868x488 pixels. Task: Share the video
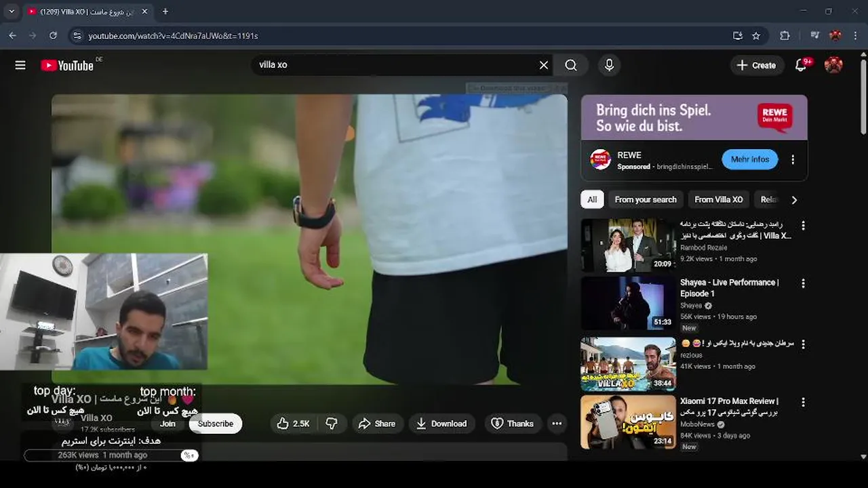(x=377, y=424)
